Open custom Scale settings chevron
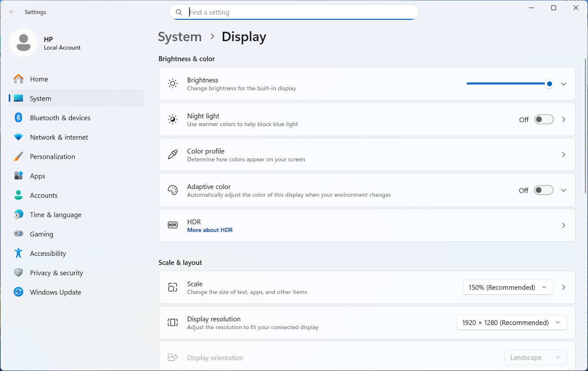 pyautogui.click(x=563, y=287)
